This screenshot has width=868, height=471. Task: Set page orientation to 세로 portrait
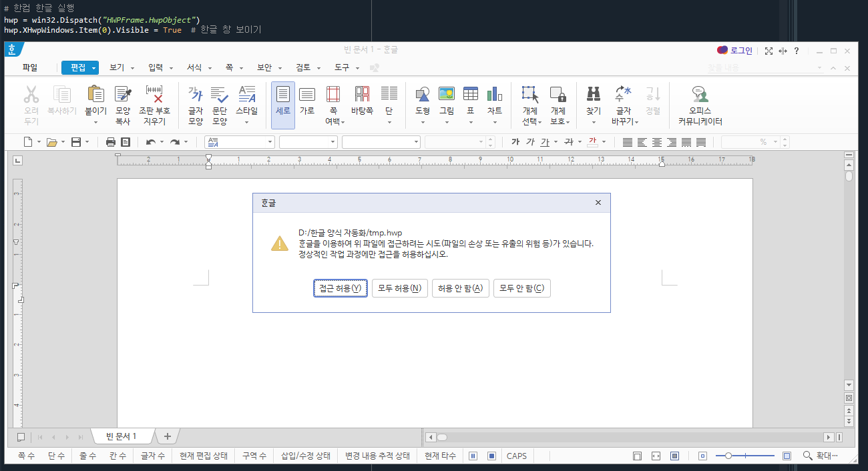point(283,105)
